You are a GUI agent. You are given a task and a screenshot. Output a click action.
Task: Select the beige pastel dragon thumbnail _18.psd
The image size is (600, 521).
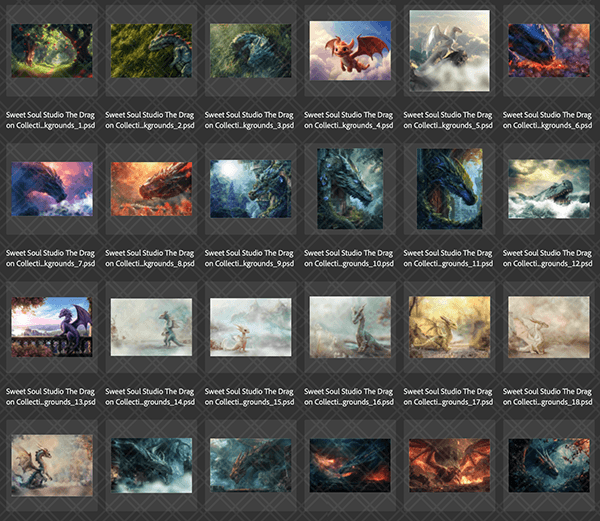(x=549, y=327)
